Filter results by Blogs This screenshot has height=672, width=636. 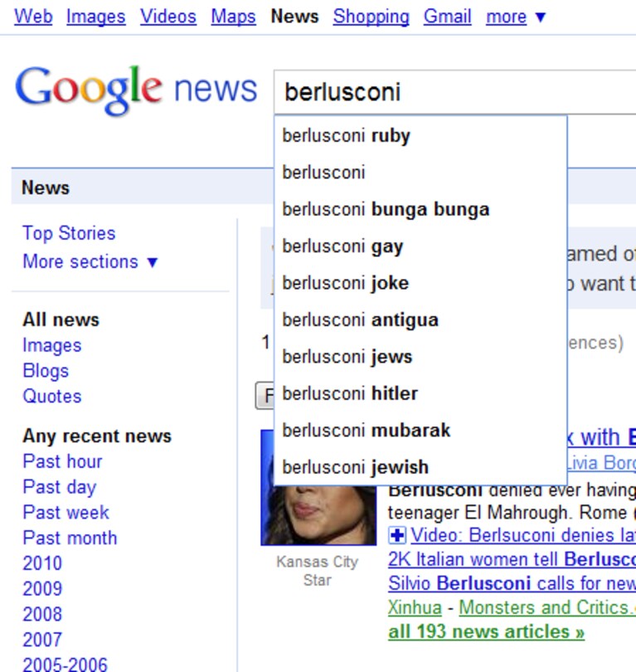pos(46,371)
